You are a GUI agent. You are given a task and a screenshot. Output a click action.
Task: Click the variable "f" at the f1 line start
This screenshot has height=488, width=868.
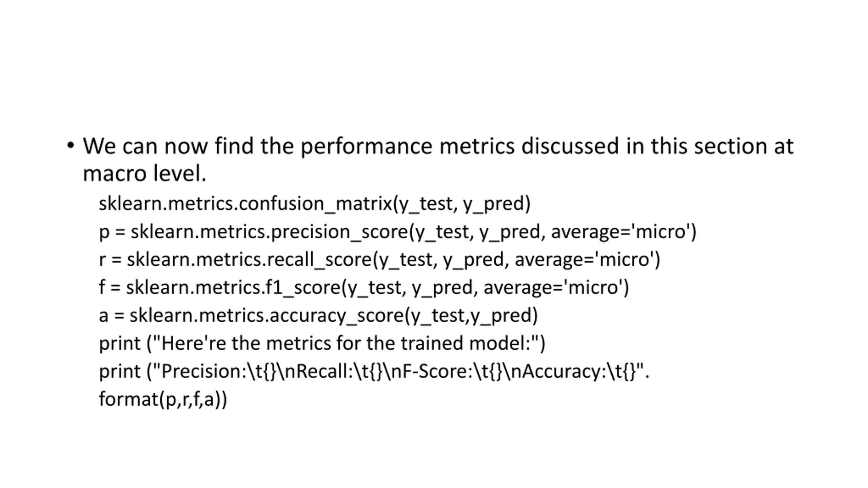tap(102, 287)
